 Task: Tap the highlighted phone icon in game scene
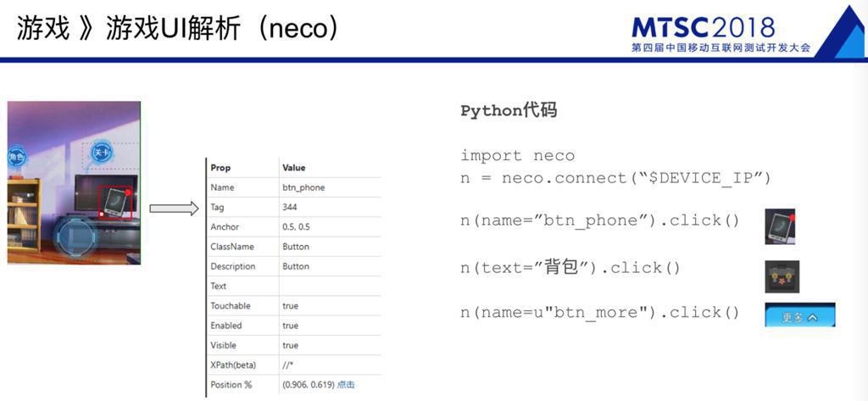click(x=114, y=202)
